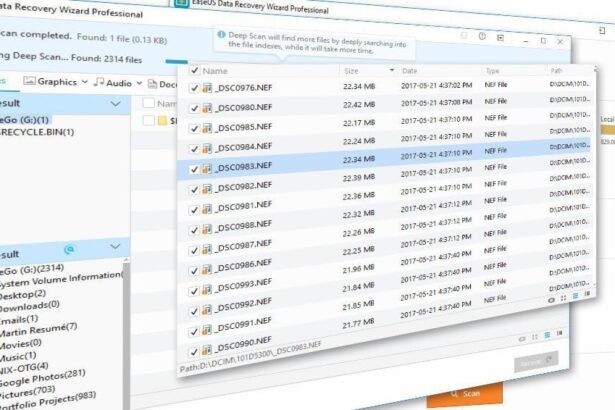This screenshot has width=615, height=410.
Task: Click the EaseUS logo icon in the rear title bar
Action: [181, 3]
